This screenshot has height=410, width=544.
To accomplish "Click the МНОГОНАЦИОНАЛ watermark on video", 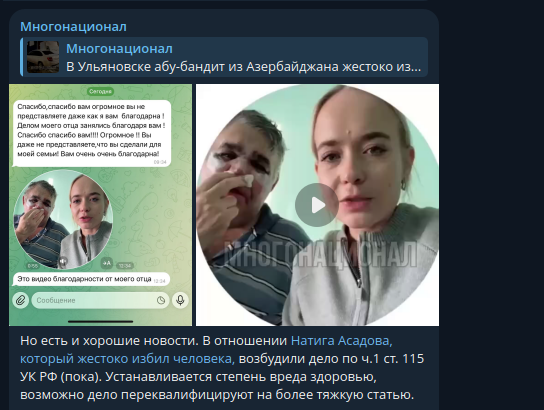I will 320,255.
